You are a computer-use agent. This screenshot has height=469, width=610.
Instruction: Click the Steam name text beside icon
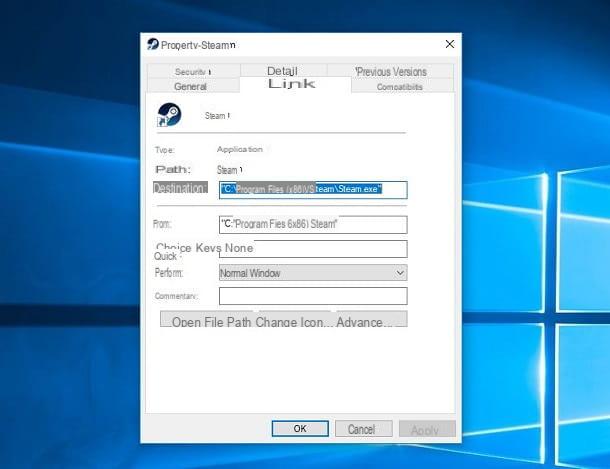217,116
